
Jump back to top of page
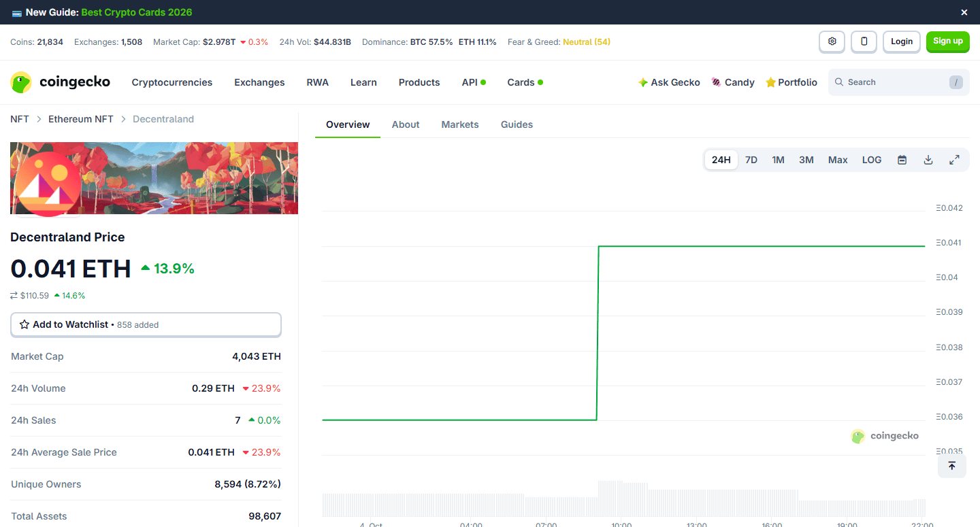click(951, 466)
